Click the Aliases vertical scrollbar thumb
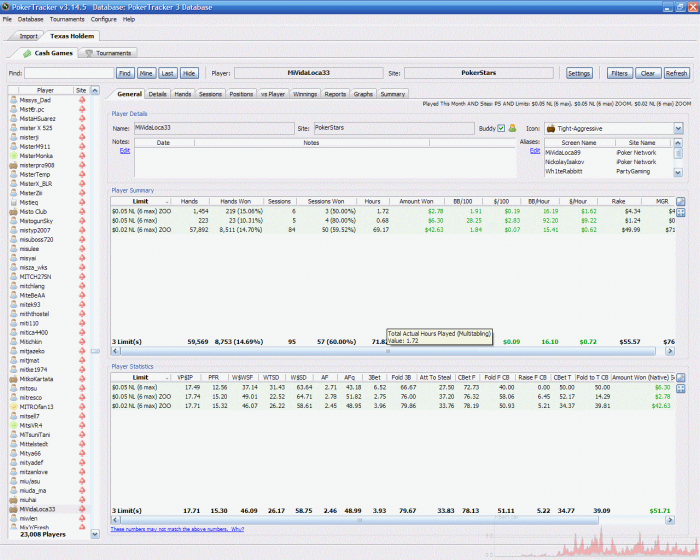The width and height of the screenshot is (700, 560). click(678, 153)
